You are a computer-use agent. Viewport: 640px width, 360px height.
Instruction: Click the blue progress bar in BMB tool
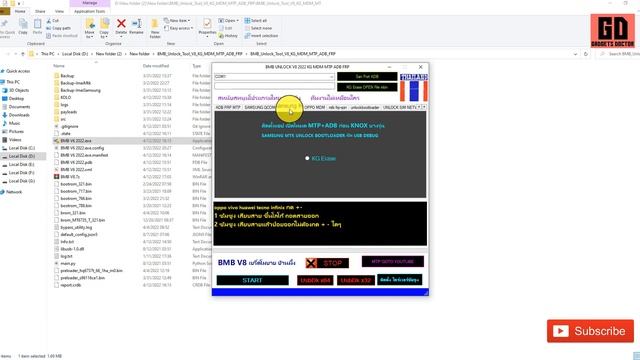(x=320, y=292)
